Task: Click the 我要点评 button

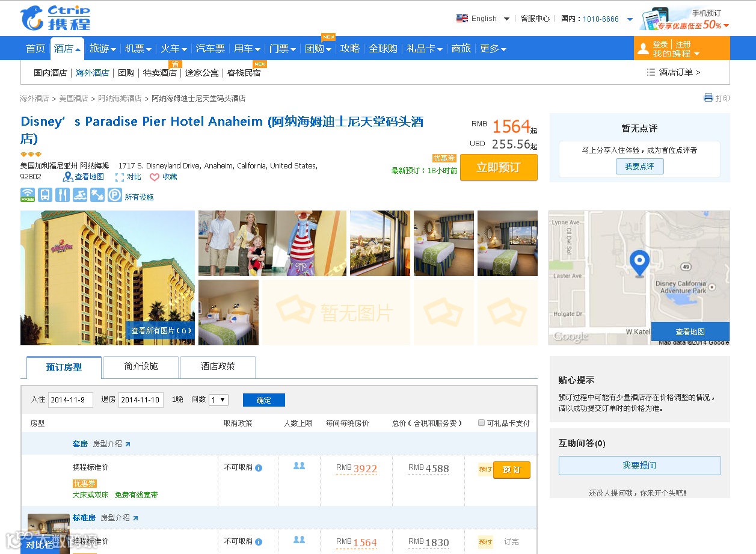Action: tap(639, 166)
